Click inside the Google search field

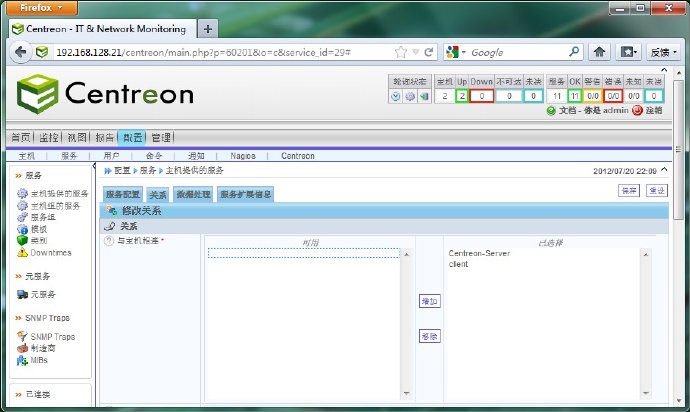click(518, 52)
